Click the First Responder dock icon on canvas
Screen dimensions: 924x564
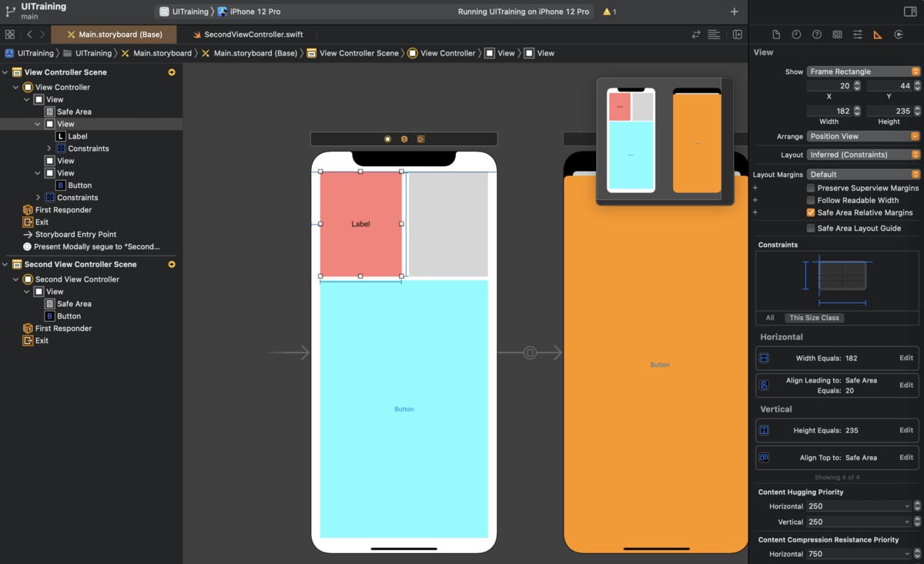404,139
